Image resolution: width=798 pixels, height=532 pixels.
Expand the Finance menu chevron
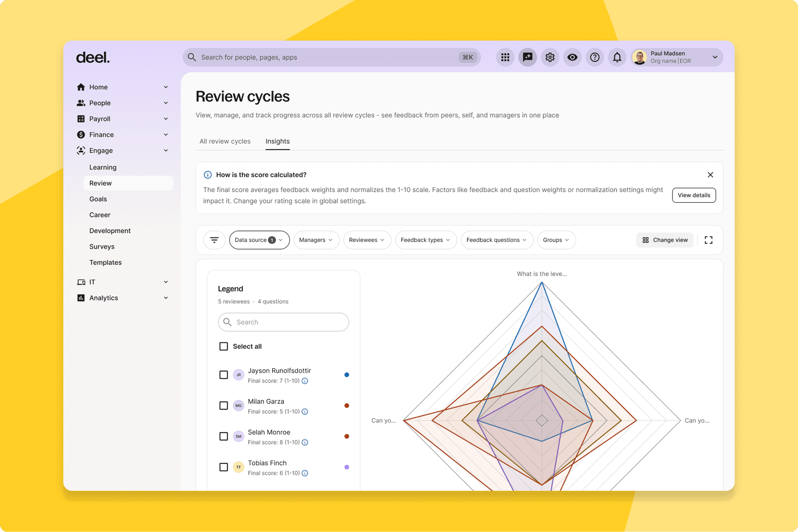tap(166, 135)
